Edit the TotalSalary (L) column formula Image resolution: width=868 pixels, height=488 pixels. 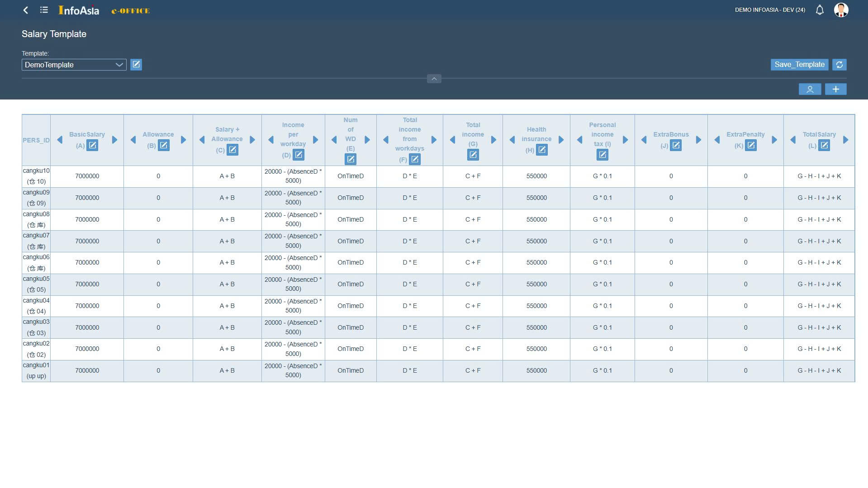pos(824,146)
